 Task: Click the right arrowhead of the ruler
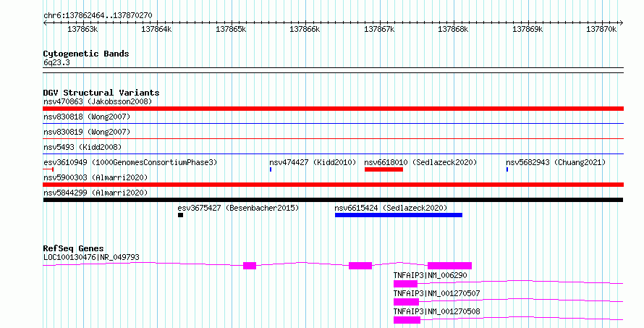pyautogui.click(x=621, y=23)
